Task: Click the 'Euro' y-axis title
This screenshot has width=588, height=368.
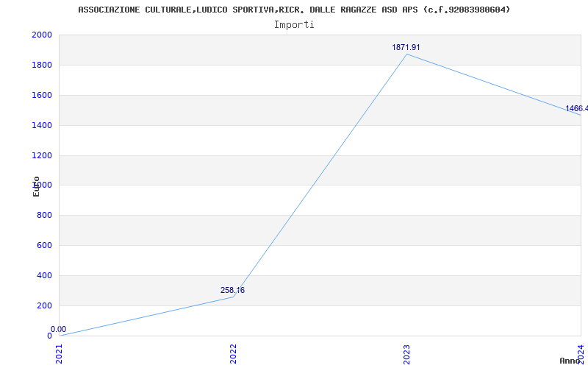Action: [x=36, y=186]
